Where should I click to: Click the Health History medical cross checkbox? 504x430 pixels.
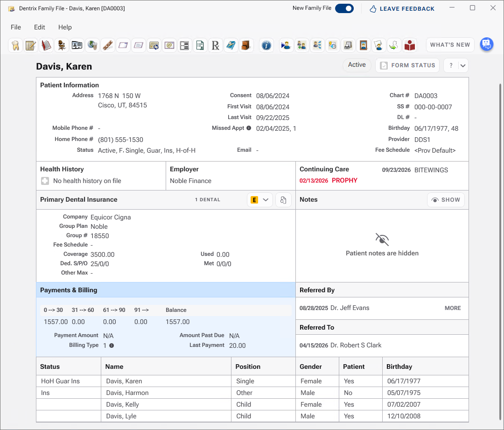[x=45, y=181]
